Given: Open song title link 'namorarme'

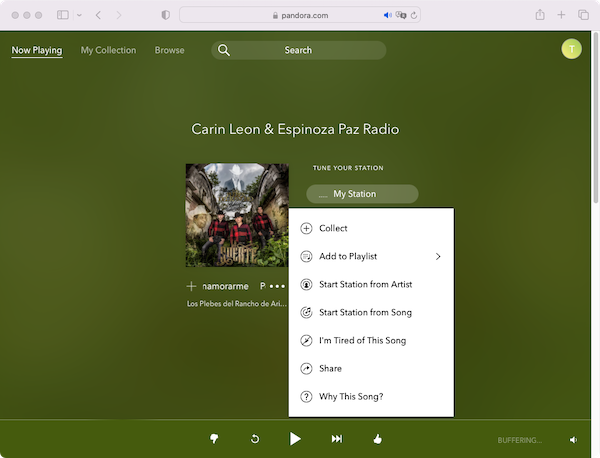Looking at the screenshot, I should pos(225,286).
